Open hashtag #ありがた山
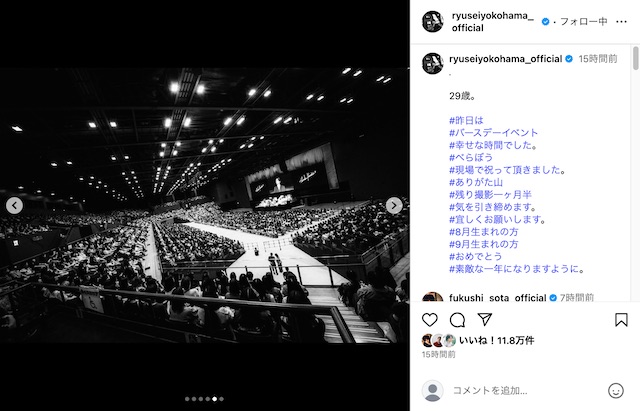Image resolution: width=640 pixels, height=411 pixels. tap(476, 182)
